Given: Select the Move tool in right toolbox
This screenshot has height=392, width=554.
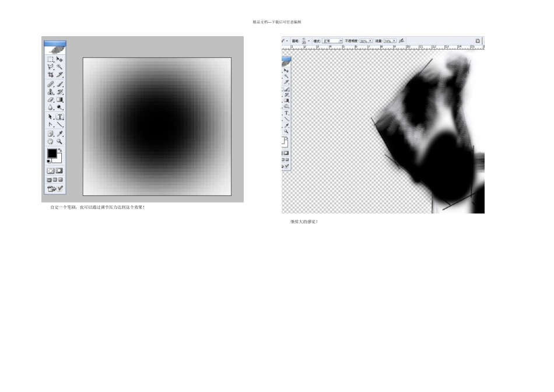Looking at the screenshot, I should 286,71.
